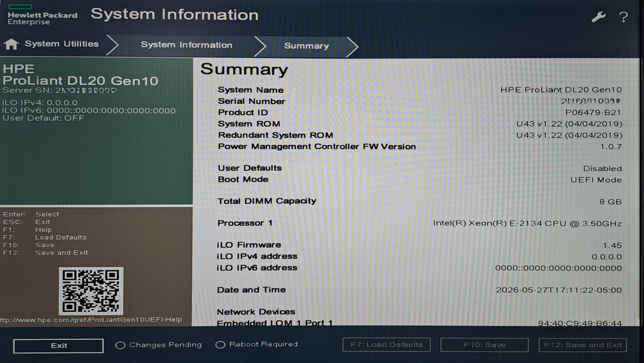Select the Network Devices heading
This screenshot has height=363, width=644.
tap(256, 312)
